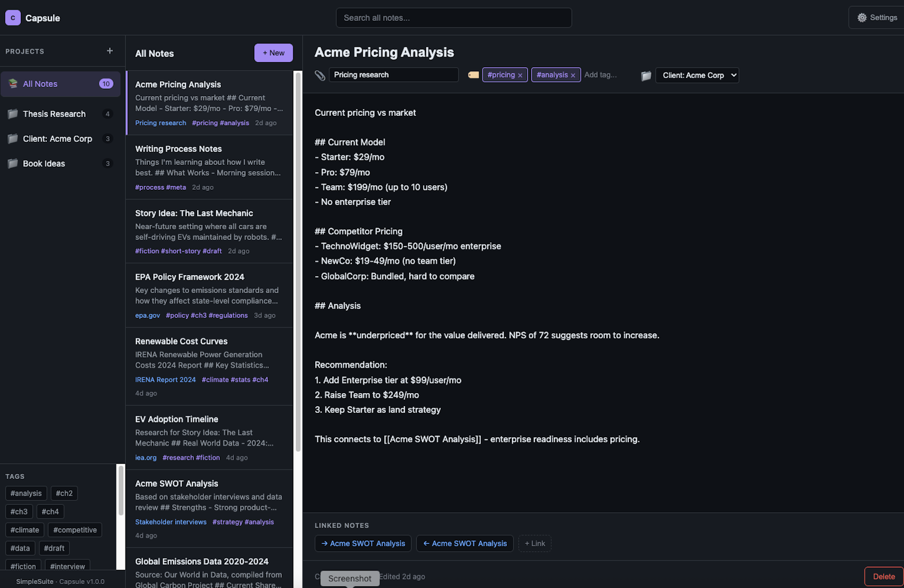This screenshot has width=904, height=588.
Task: Expand the Thesis Research project
Action: tap(53, 114)
